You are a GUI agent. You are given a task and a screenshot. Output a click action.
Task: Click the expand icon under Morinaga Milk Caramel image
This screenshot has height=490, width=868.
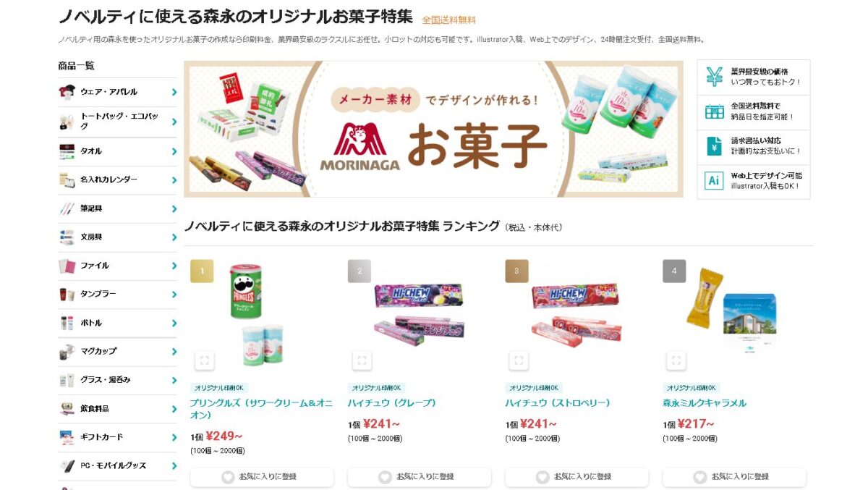[x=676, y=360]
